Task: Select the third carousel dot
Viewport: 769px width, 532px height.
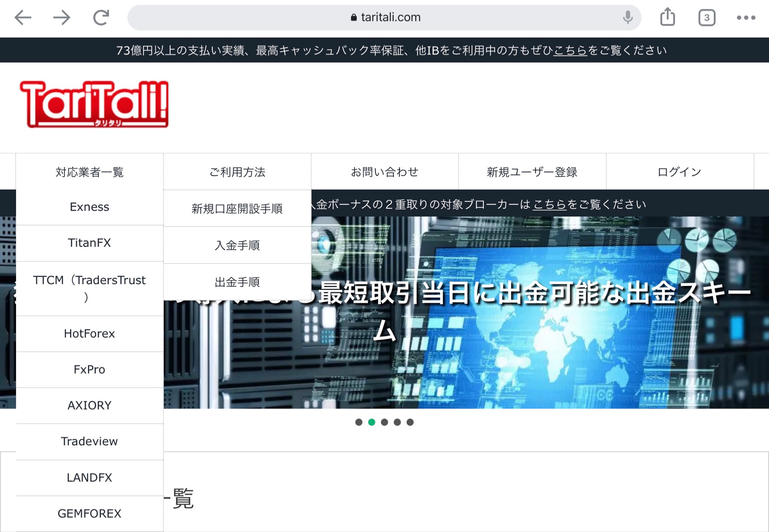Action: pyautogui.click(x=384, y=422)
